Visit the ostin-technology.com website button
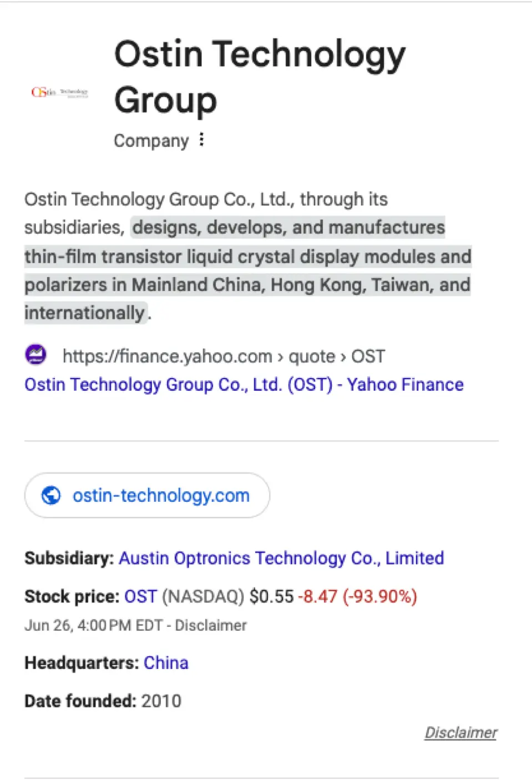 click(x=147, y=495)
